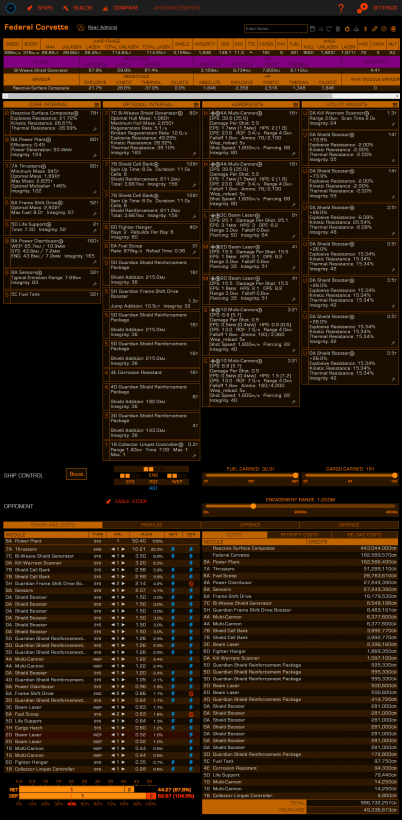Click the Enter Name input field

(x=276, y=29)
